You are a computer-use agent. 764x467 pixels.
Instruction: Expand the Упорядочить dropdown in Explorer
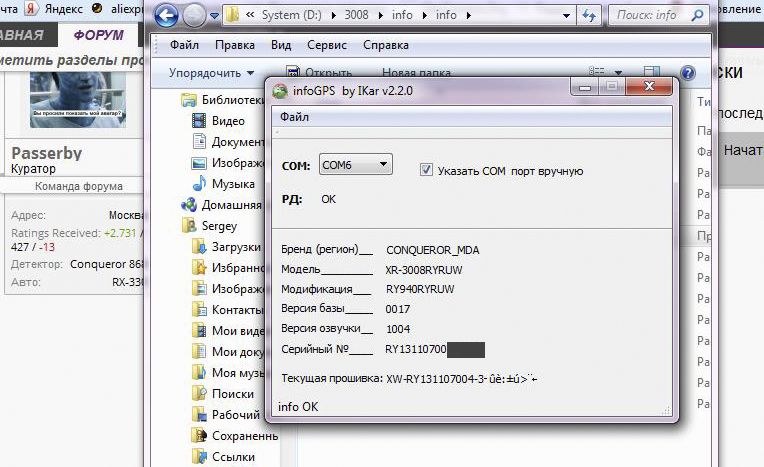(211, 73)
